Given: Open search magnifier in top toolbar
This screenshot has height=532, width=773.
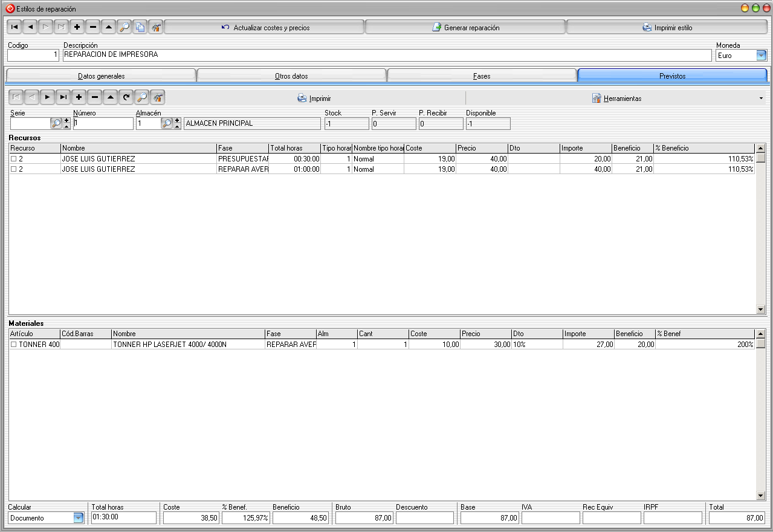Looking at the screenshot, I should (125, 27).
